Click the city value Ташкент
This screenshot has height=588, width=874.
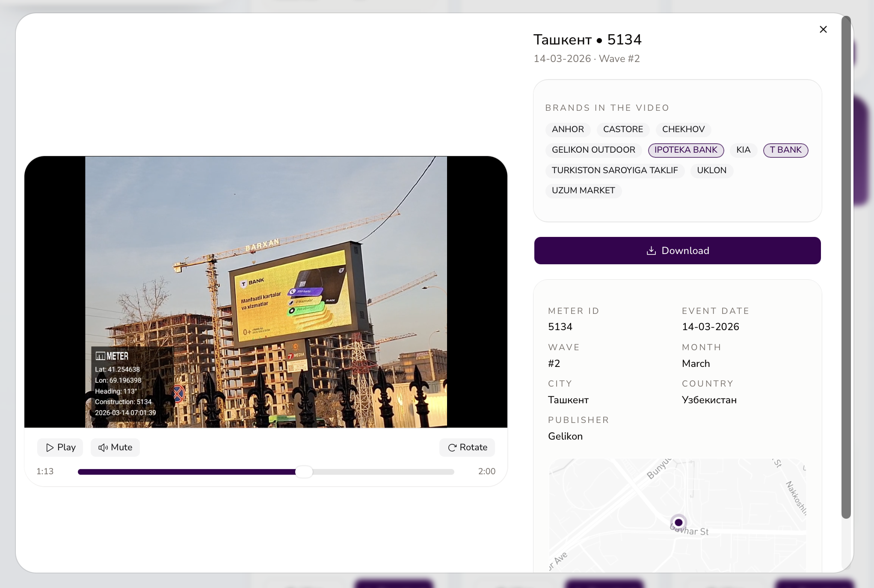568,400
